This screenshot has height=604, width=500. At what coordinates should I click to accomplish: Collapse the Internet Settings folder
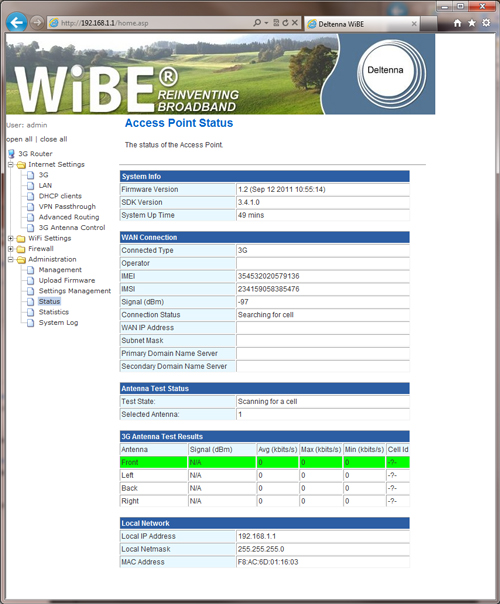coord(11,164)
